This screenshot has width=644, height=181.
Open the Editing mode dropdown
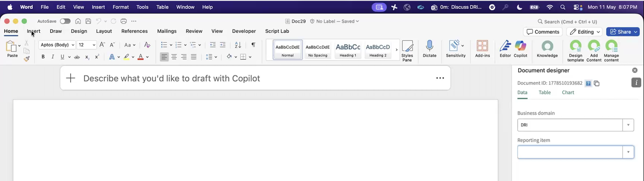click(x=584, y=32)
